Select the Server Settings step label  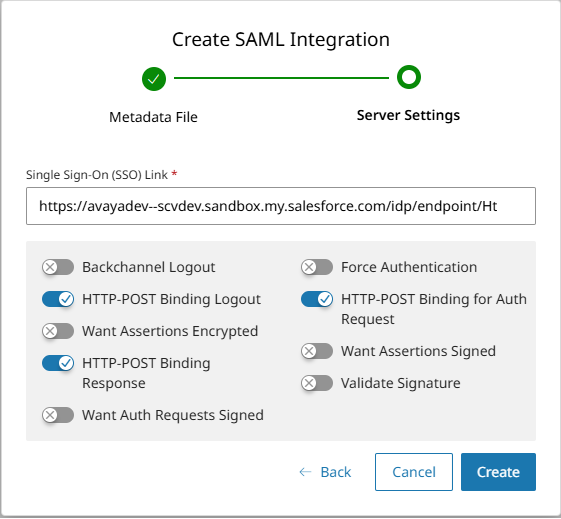pyautogui.click(x=408, y=116)
